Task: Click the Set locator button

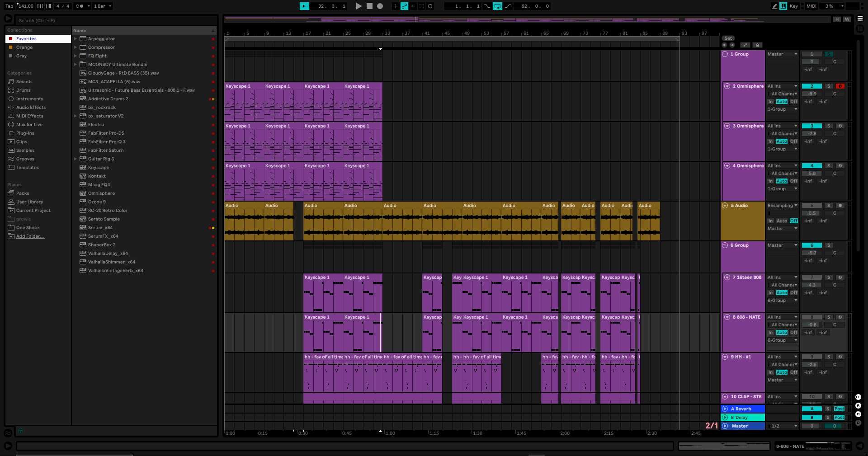Action: [x=728, y=38]
